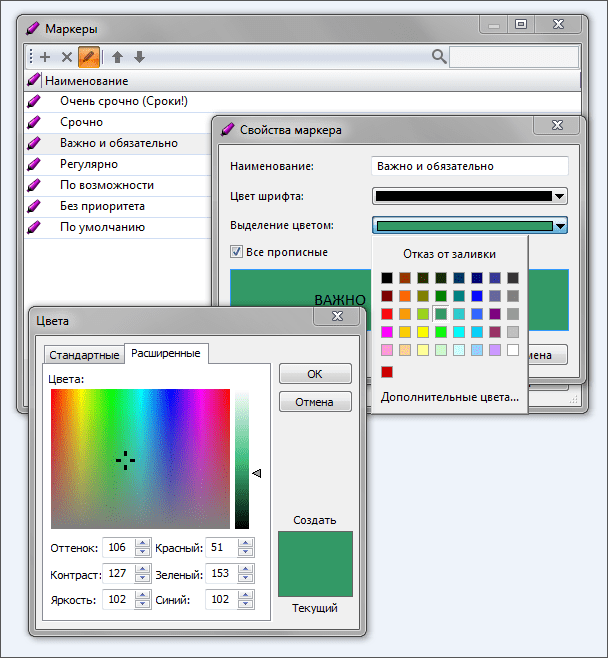Click marker icon beside "Регулярно"
The image size is (608, 658).
click(x=35, y=164)
